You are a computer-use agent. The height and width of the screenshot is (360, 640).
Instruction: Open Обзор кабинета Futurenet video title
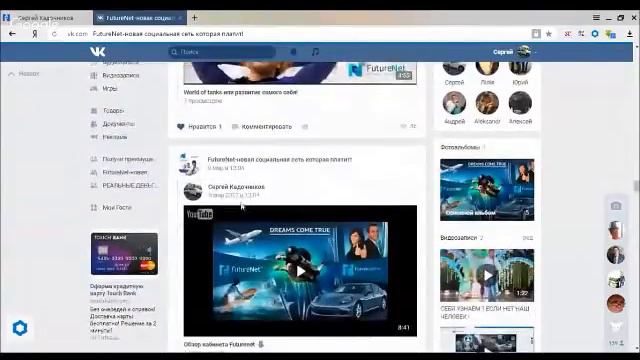(219, 344)
